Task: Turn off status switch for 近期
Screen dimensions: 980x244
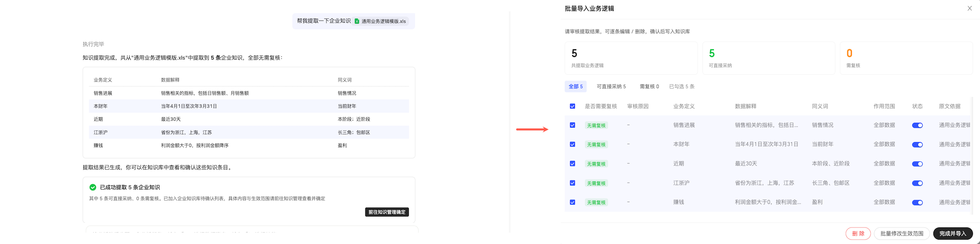Action: point(917,164)
